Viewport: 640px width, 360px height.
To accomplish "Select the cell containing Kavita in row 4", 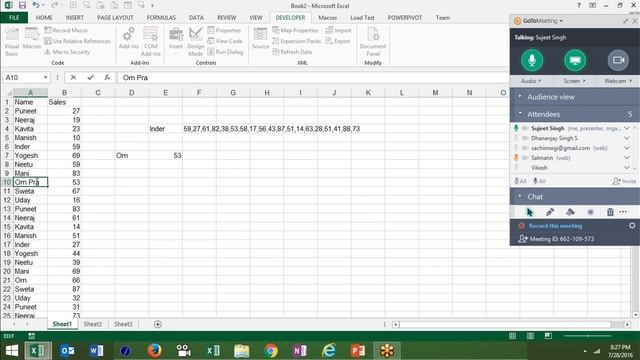I will pos(31,129).
